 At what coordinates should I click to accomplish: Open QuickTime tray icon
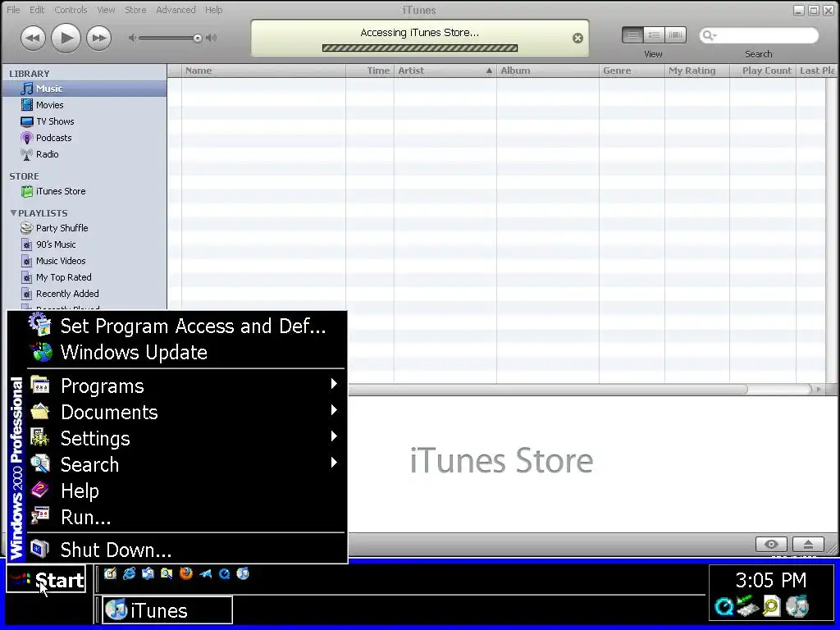(724, 607)
